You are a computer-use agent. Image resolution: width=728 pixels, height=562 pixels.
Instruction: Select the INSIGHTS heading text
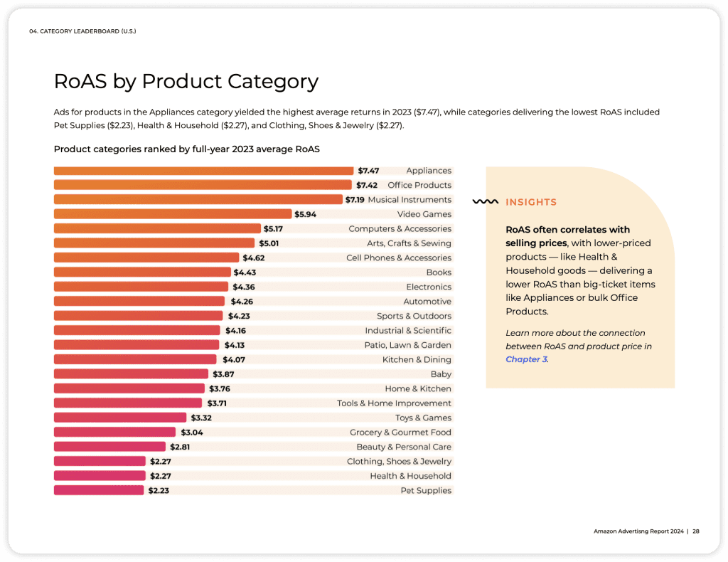(530, 202)
